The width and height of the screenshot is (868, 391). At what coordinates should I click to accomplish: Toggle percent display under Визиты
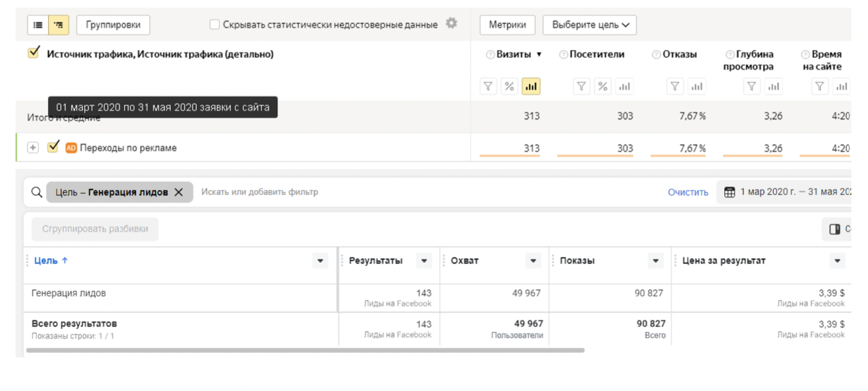point(509,87)
